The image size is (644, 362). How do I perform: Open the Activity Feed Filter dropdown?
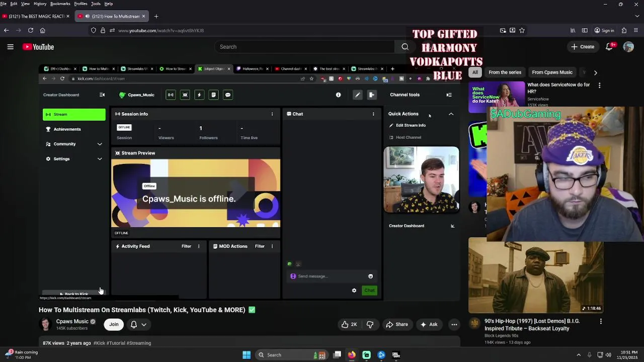coord(186,246)
